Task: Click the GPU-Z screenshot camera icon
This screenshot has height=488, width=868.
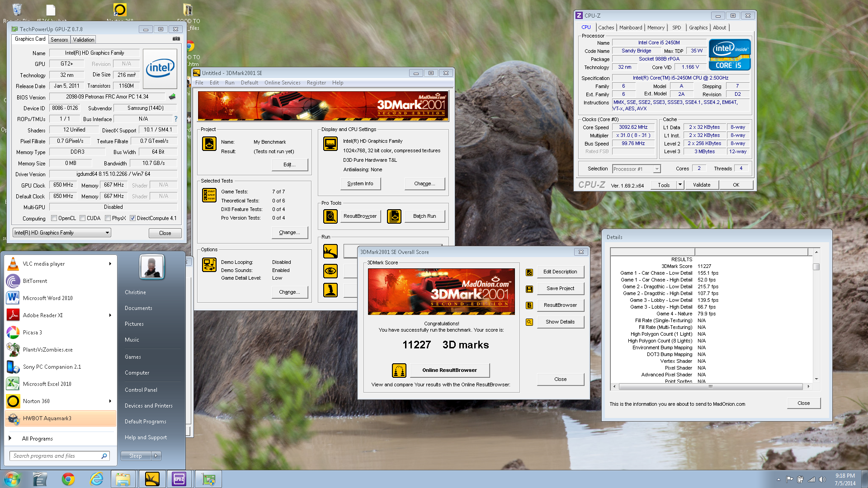Action: tap(176, 39)
